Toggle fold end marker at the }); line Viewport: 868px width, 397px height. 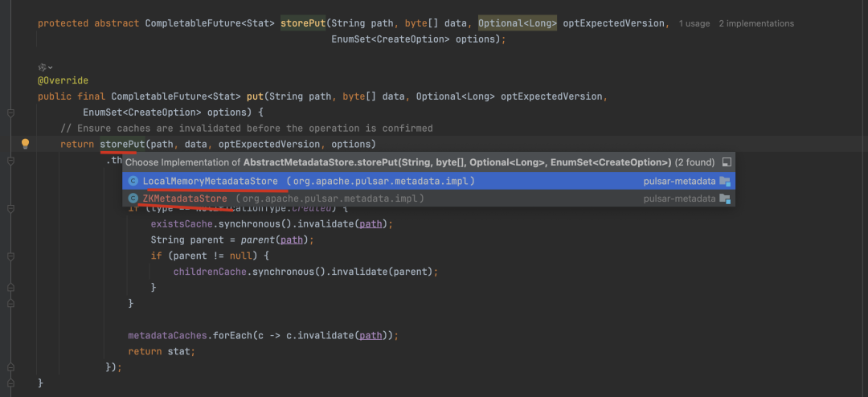(10, 367)
